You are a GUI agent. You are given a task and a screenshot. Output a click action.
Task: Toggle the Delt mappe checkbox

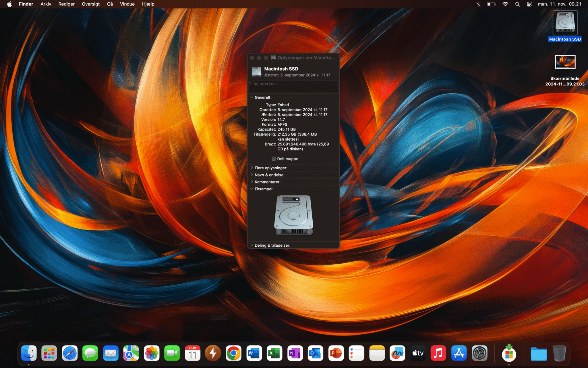click(274, 159)
